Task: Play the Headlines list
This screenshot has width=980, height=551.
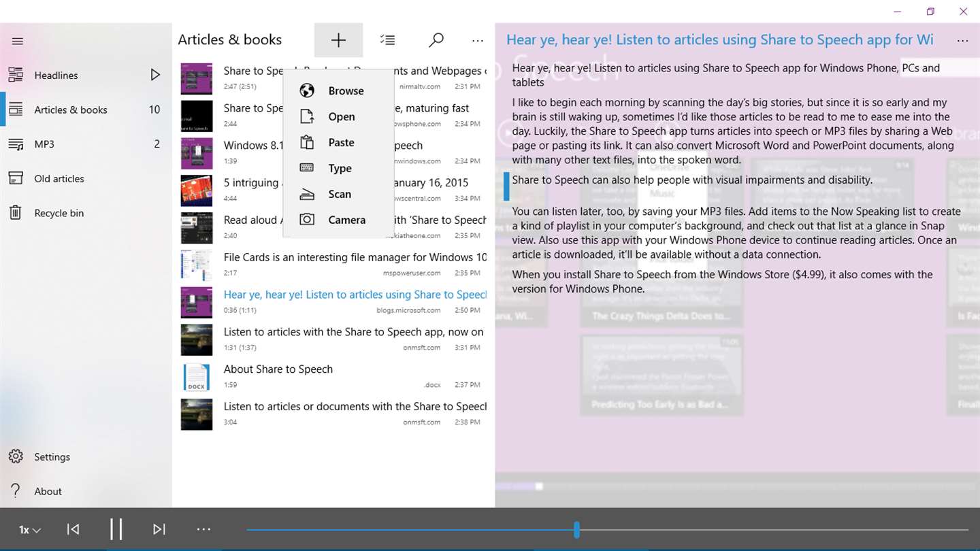Action: (156, 75)
